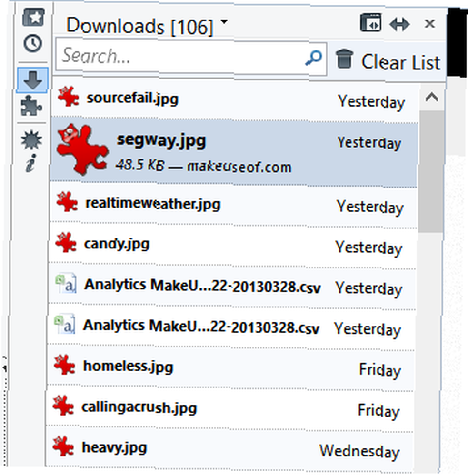The width and height of the screenshot is (468, 476).
Task: Click the file icon of realtimeweather.jpg
Action: [67, 201]
